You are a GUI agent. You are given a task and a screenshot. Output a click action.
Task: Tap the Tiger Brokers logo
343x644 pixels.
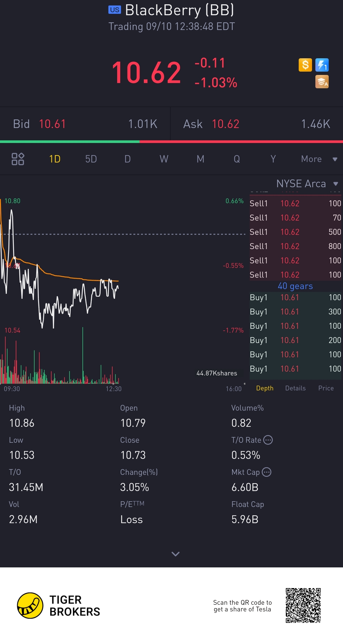click(x=59, y=605)
